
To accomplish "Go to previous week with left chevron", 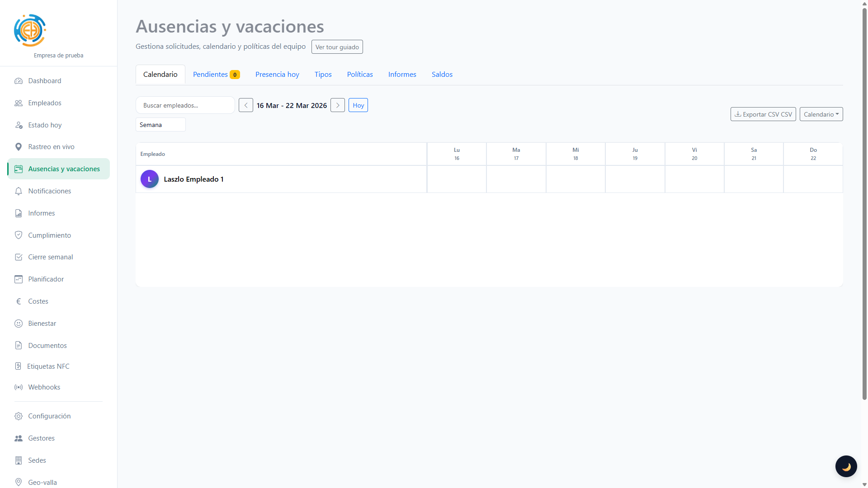I will tap(246, 105).
